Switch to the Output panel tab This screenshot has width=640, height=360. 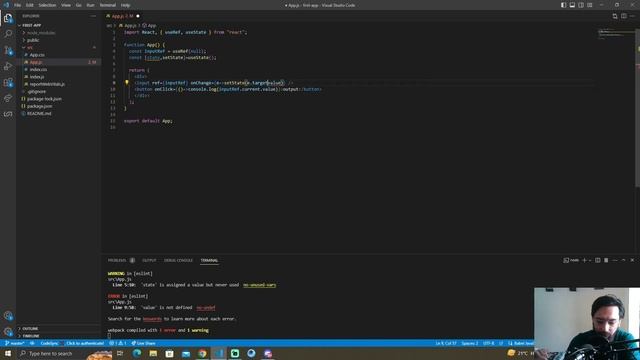point(149,260)
